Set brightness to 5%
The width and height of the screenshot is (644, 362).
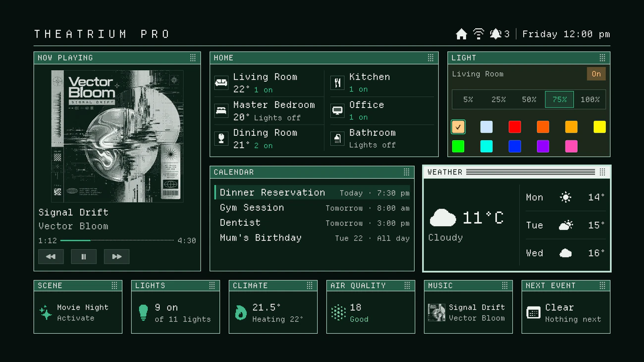click(x=468, y=100)
